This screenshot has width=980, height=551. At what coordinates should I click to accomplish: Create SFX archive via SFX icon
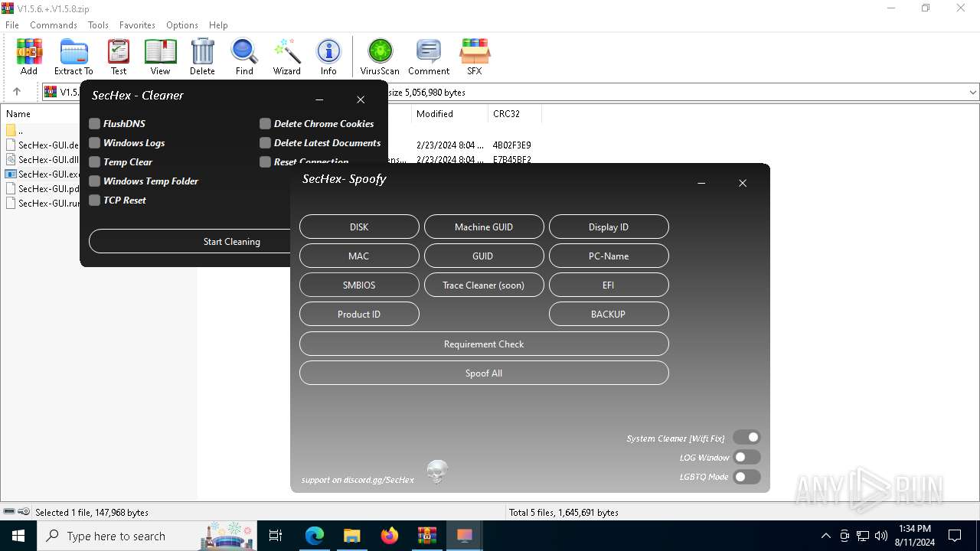[x=475, y=57]
